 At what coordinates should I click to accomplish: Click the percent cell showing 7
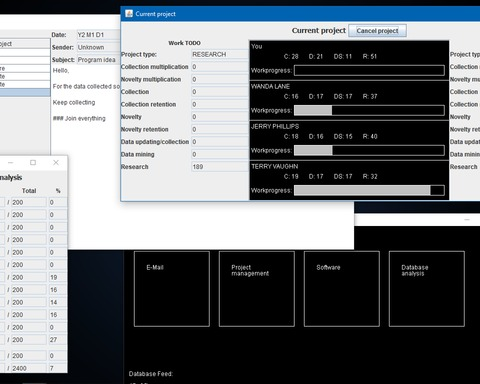click(x=57, y=368)
